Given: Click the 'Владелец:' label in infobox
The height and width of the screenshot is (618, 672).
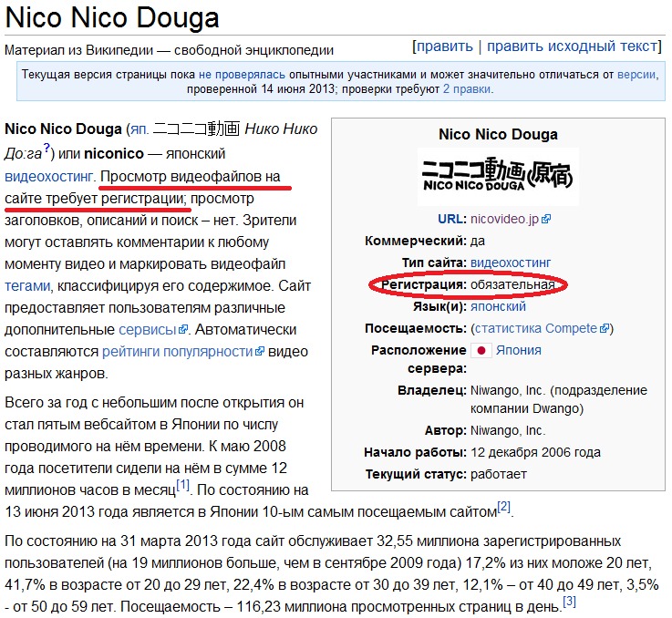Looking at the screenshot, I should (x=432, y=391).
